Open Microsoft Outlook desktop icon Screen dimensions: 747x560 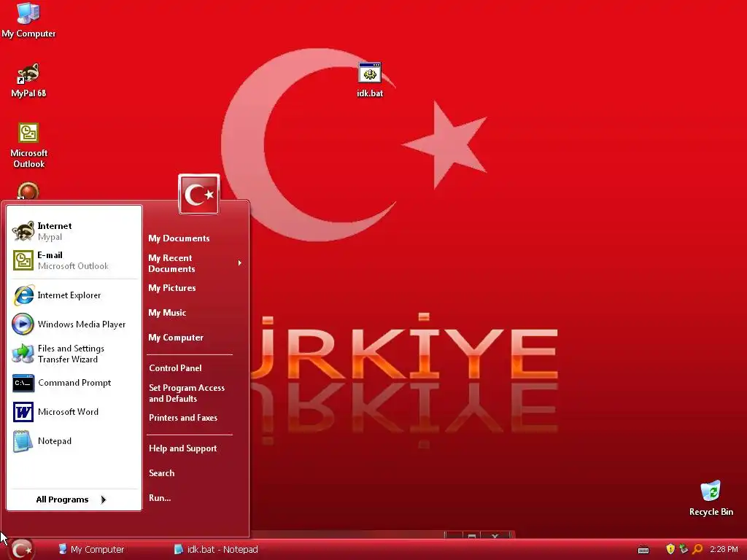[28, 145]
